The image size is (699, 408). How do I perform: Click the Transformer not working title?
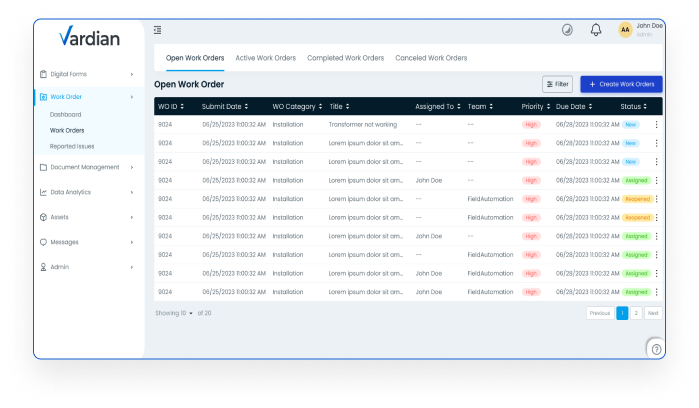[363, 125]
